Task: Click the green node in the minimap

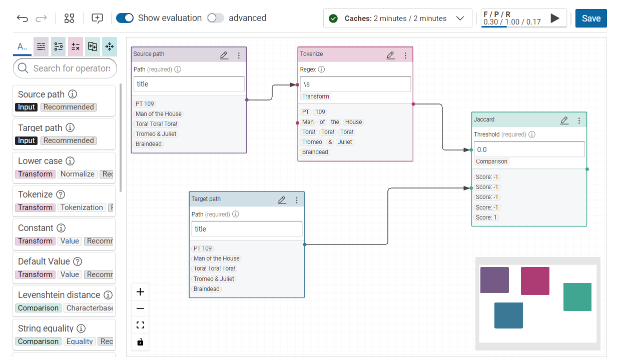Action: pyautogui.click(x=577, y=297)
